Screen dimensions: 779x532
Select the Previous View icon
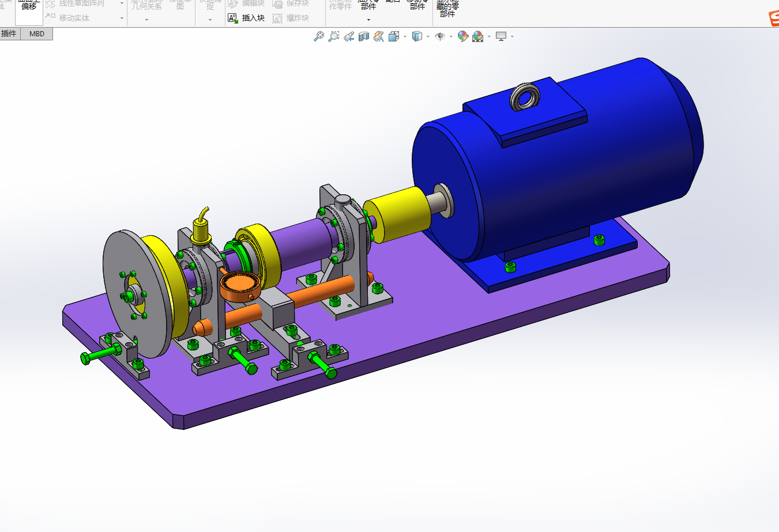(349, 36)
